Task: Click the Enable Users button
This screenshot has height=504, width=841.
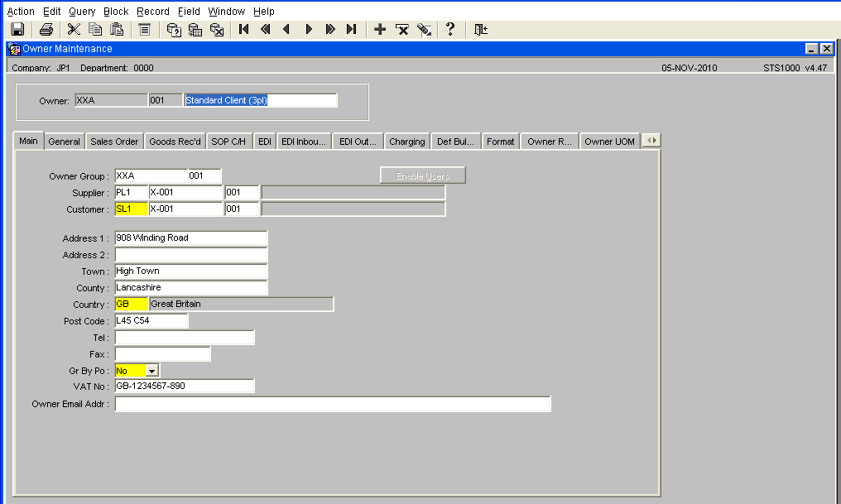Action: (423, 175)
